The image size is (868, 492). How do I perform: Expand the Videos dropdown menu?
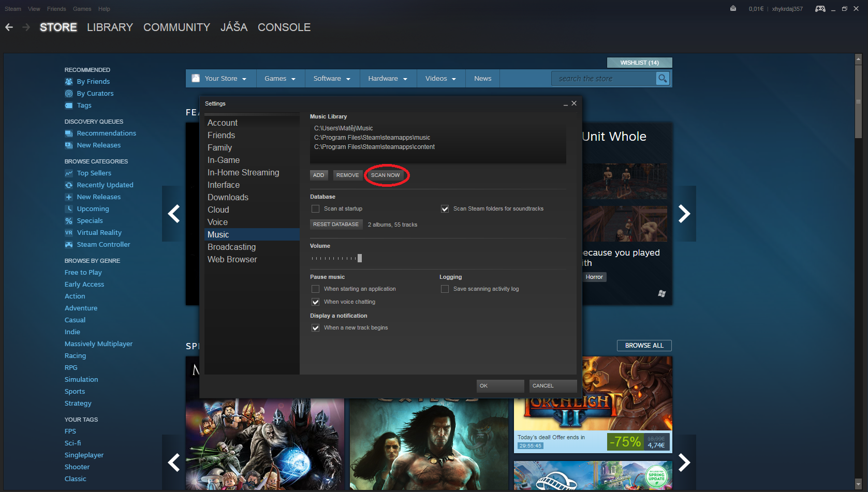pos(440,79)
